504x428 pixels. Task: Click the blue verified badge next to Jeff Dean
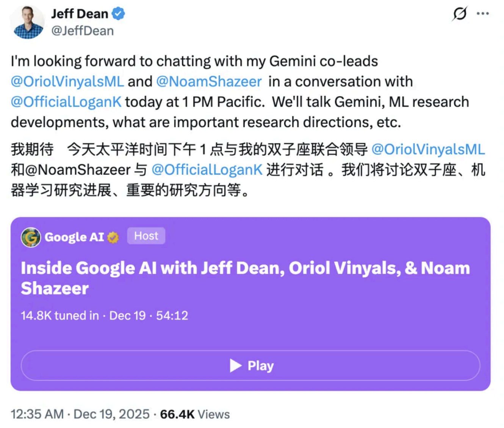click(118, 13)
